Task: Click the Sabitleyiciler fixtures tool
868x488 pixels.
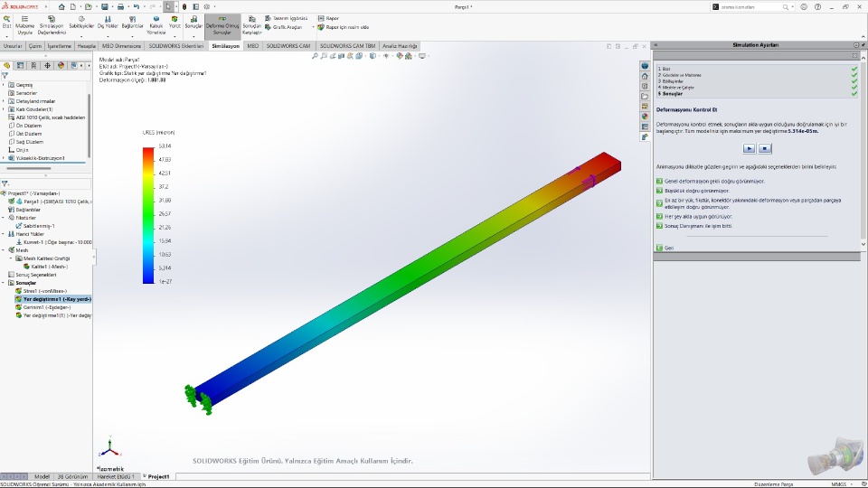Action: click(x=81, y=22)
